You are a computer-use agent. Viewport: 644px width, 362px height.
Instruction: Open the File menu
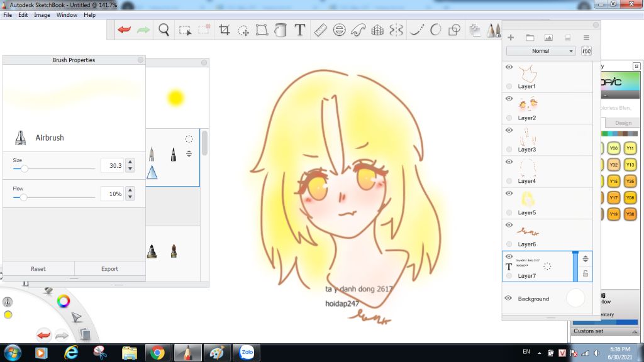8,15
